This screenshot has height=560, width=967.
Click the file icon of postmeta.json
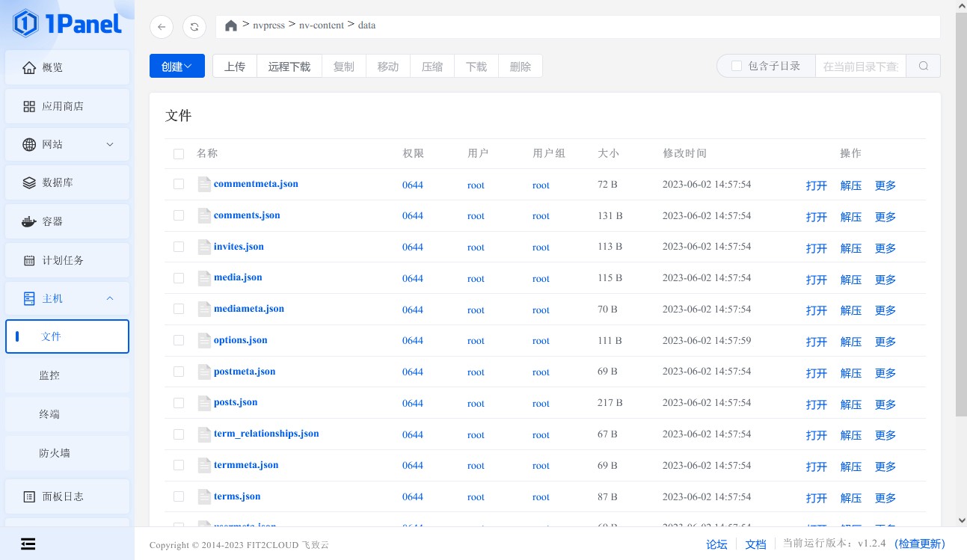(204, 372)
